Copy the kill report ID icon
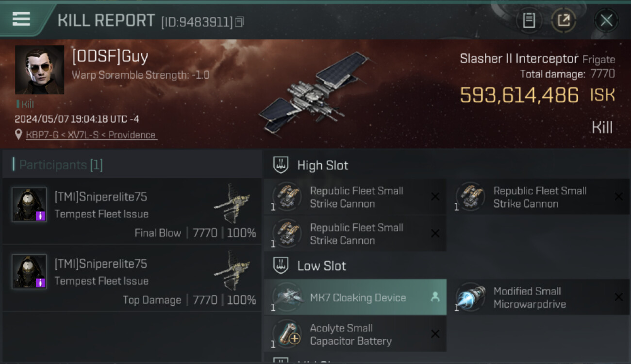631x364 pixels. point(239,22)
